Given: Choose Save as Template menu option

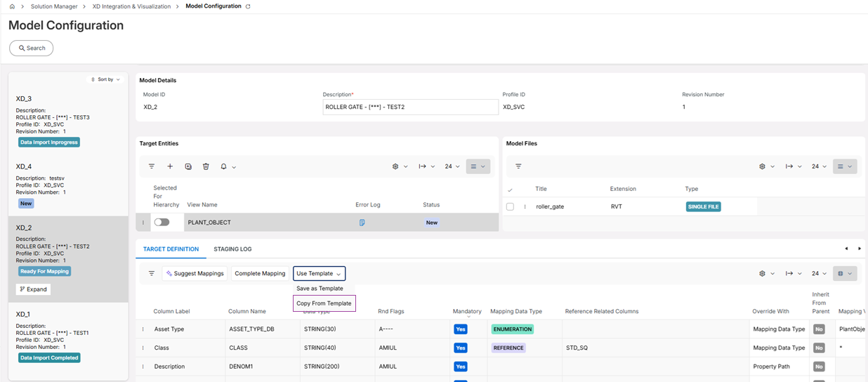Looking at the screenshot, I should coord(320,289).
